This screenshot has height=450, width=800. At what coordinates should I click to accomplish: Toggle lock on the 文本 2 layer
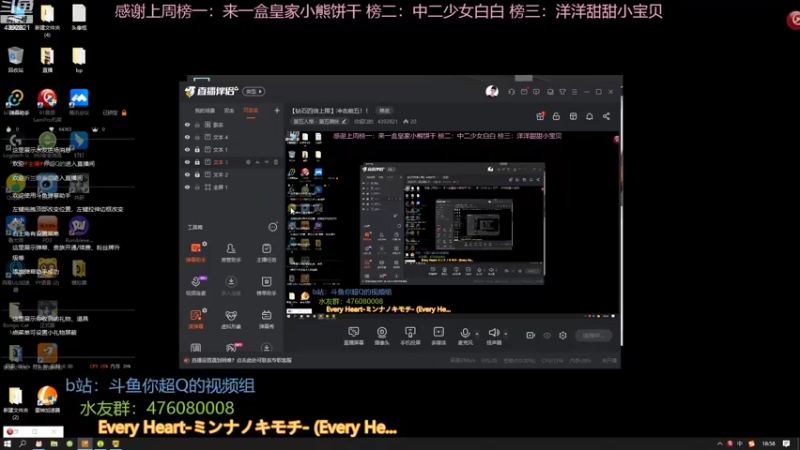pos(197,174)
